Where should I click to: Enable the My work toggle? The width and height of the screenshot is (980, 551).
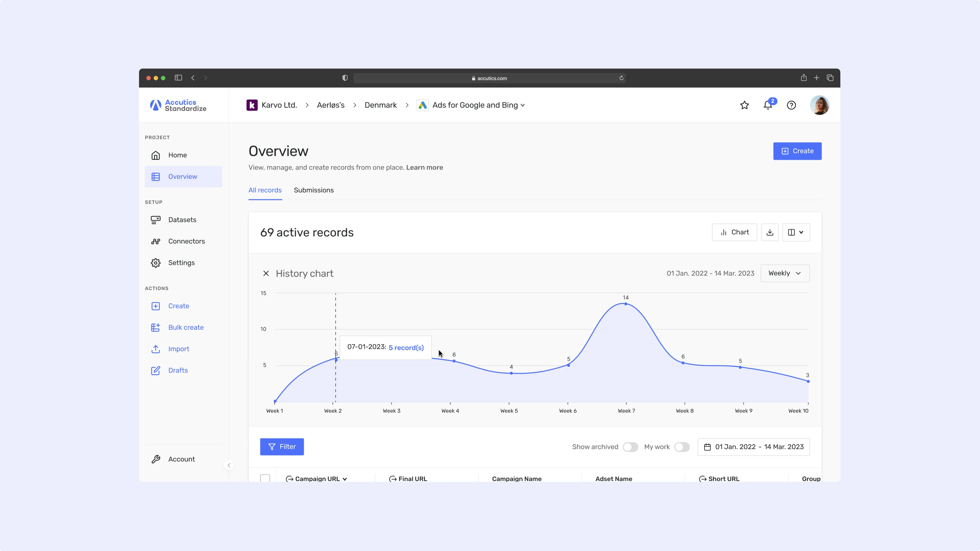[x=681, y=447]
